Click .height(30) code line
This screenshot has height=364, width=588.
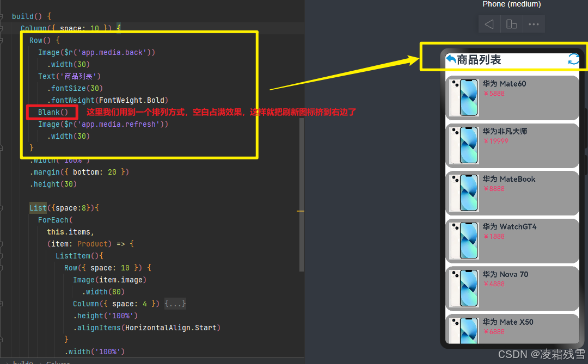(53, 184)
